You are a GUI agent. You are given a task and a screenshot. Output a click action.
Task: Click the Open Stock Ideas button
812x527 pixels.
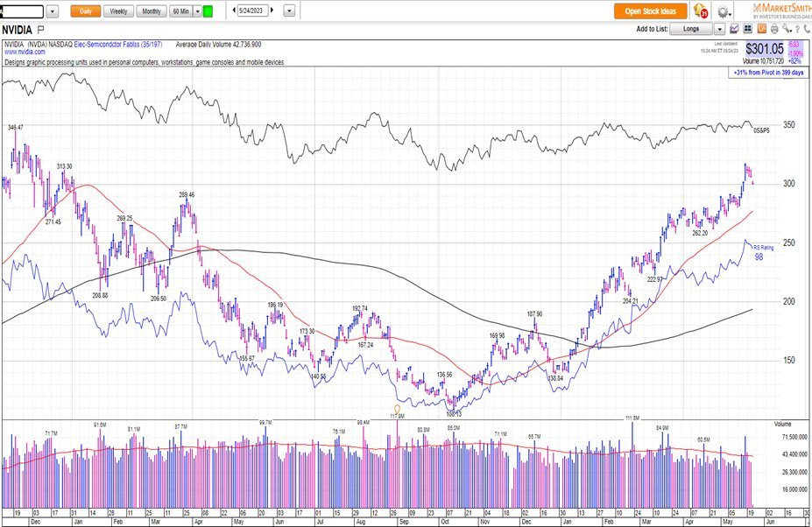651,11
